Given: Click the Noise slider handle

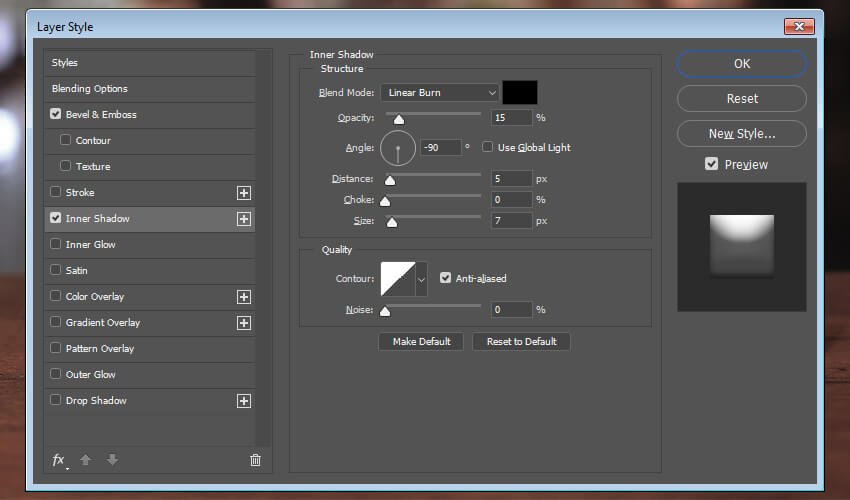Looking at the screenshot, I should tap(385, 311).
